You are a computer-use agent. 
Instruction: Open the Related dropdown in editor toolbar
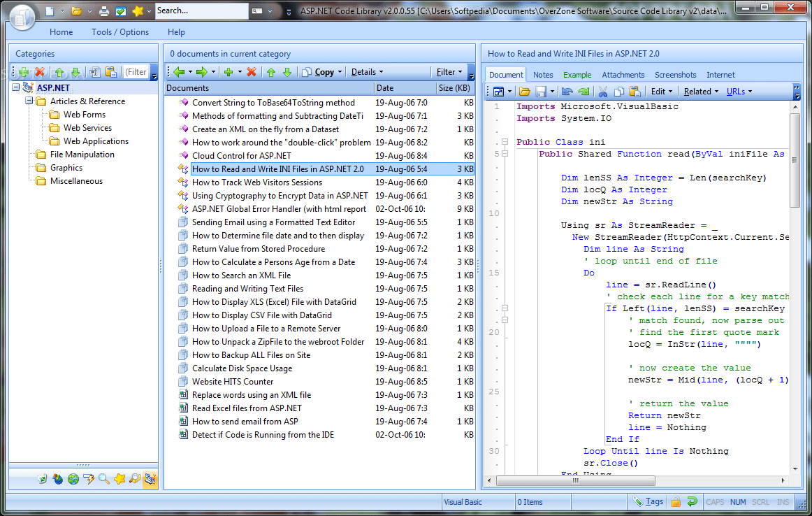[701, 92]
